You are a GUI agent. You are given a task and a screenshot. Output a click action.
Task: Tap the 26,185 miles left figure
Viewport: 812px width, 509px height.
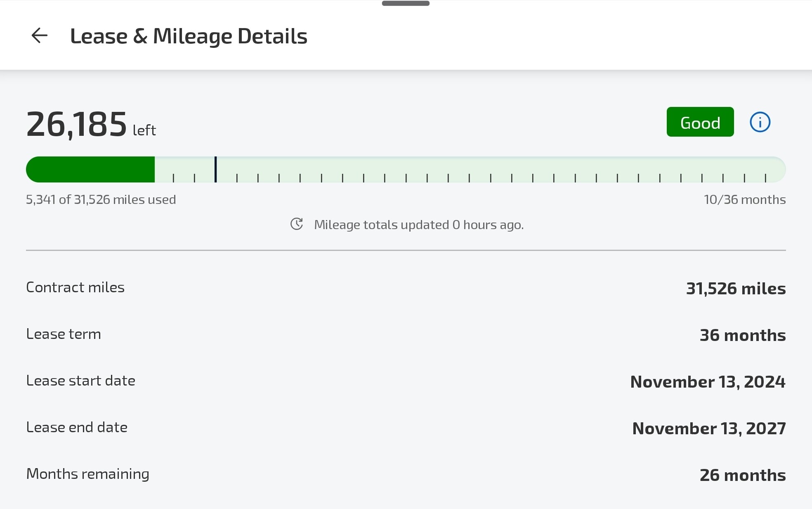pyautogui.click(x=77, y=124)
